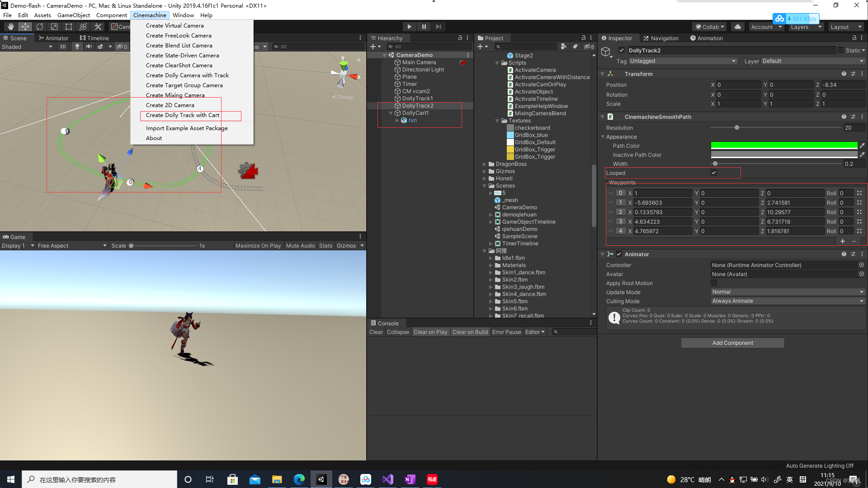868x488 pixels.
Task: Enable Apply Root Motion checkbox
Action: point(714,283)
